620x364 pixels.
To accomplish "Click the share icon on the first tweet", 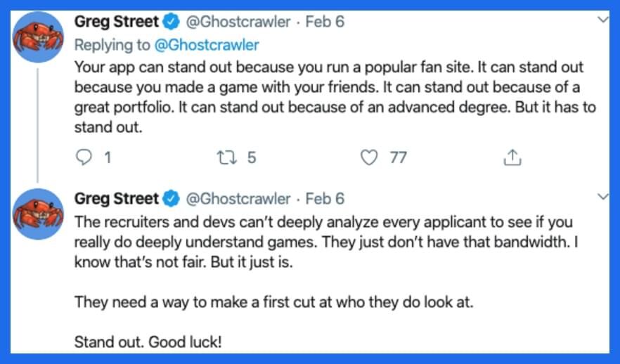I will point(513,157).
